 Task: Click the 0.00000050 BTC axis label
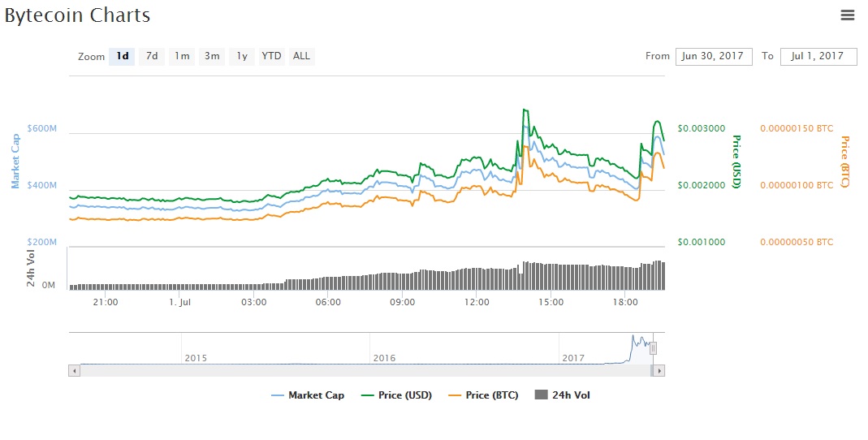(797, 243)
